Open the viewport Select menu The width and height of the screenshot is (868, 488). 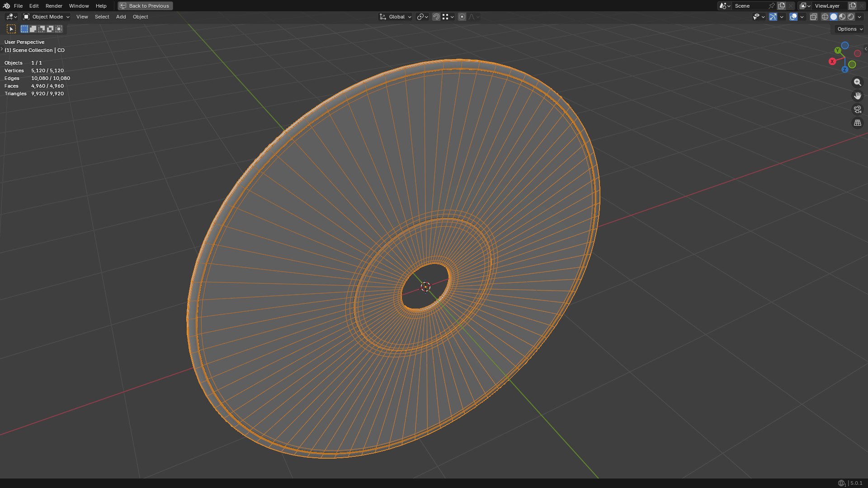102,17
